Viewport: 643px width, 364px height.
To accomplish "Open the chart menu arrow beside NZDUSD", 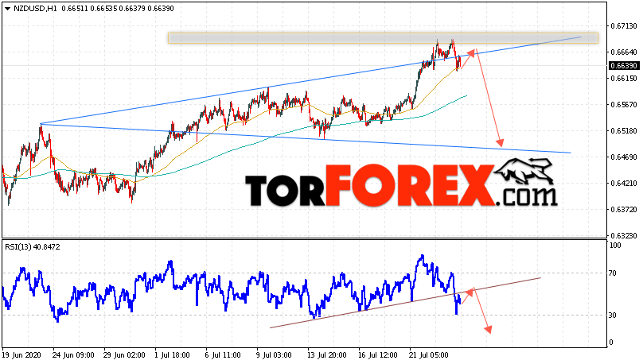I will [x=7, y=9].
